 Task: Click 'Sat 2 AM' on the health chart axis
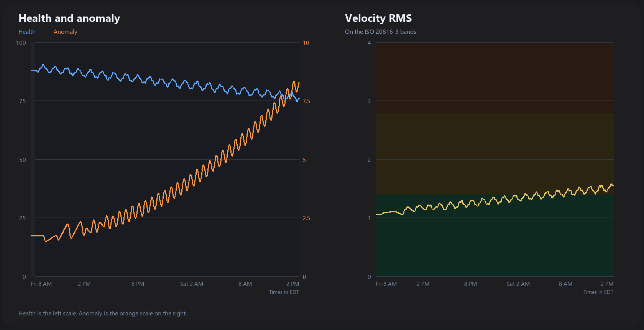click(192, 284)
